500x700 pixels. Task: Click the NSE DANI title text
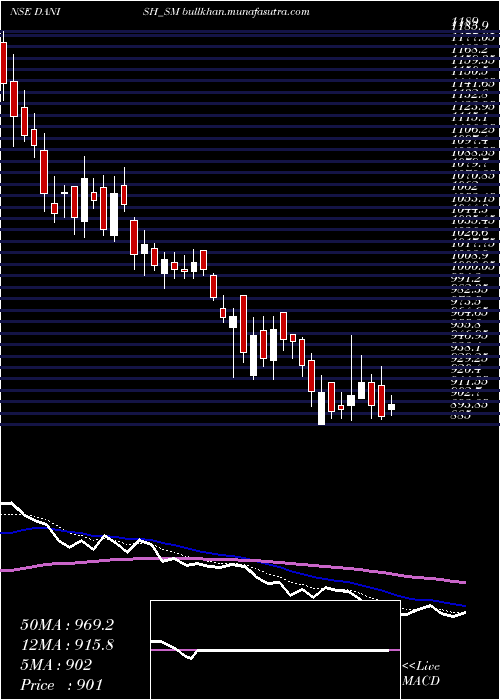pyautogui.click(x=35, y=12)
